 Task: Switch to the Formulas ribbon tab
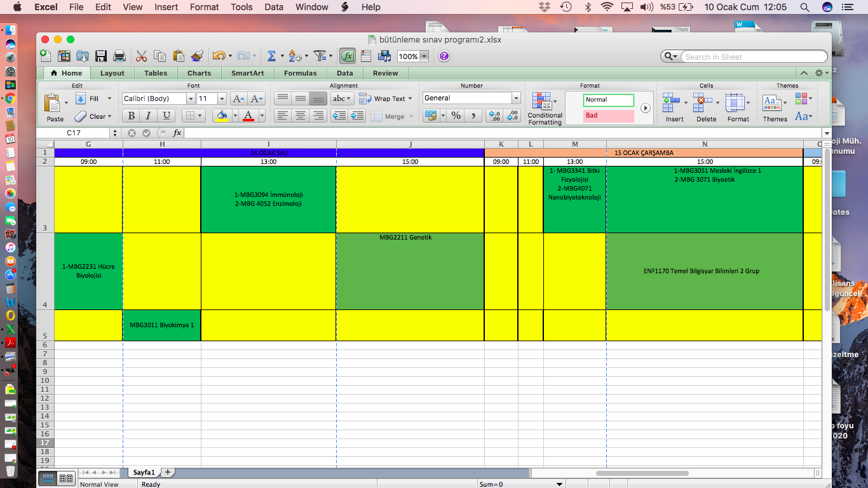[x=300, y=73]
